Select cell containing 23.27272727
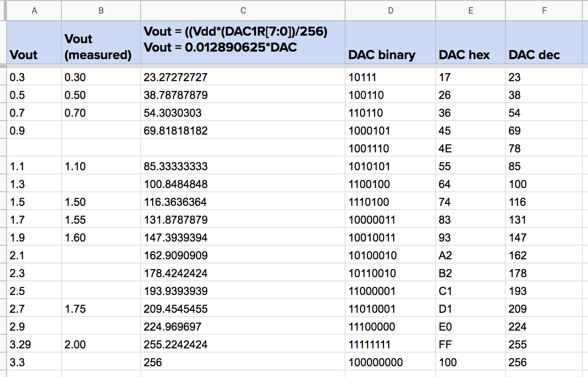The height and width of the screenshot is (377, 588). coord(243,77)
